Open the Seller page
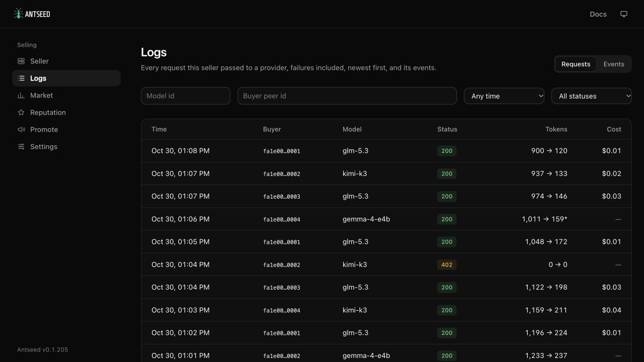This screenshot has height=362, width=644. [x=66, y=61]
